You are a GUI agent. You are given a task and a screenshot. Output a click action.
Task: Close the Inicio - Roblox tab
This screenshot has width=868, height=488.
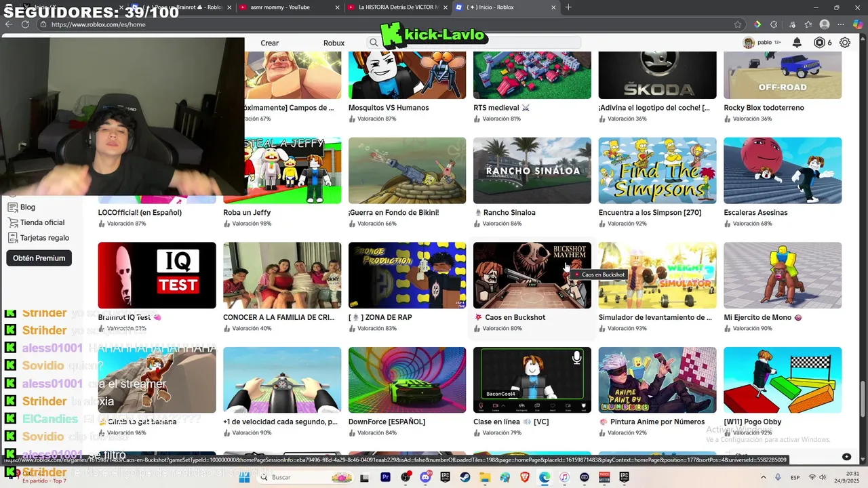click(x=552, y=7)
